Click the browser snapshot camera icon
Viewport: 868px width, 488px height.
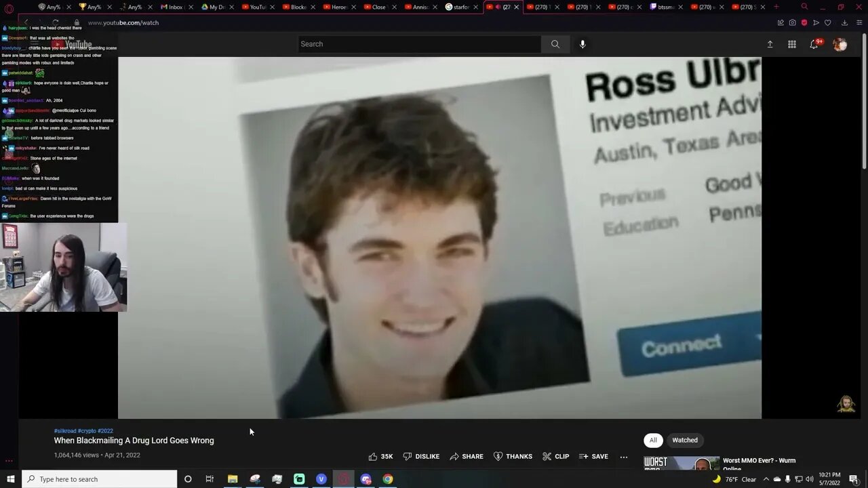click(792, 22)
